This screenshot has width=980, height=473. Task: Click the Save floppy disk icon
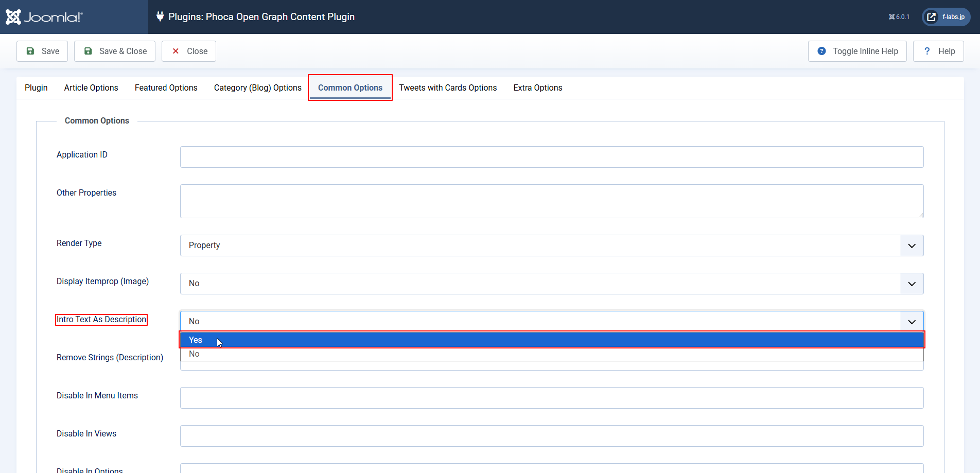[x=30, y=51]
